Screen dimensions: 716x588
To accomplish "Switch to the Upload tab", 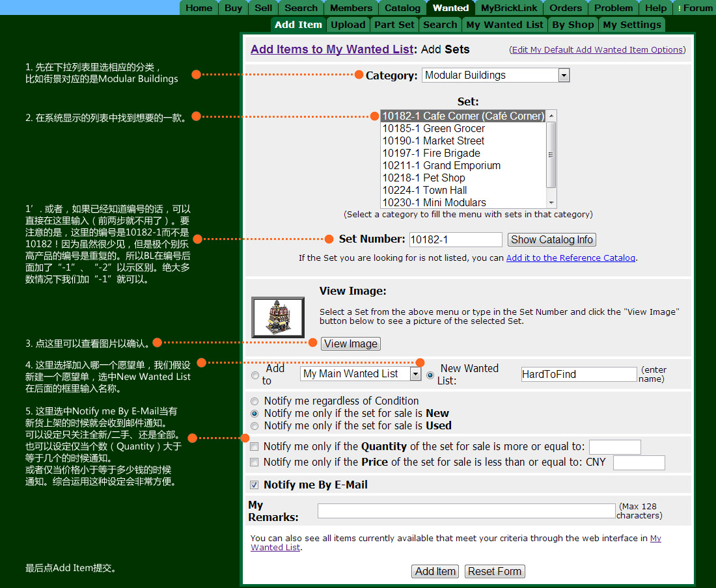I will [x=348, y=24].
